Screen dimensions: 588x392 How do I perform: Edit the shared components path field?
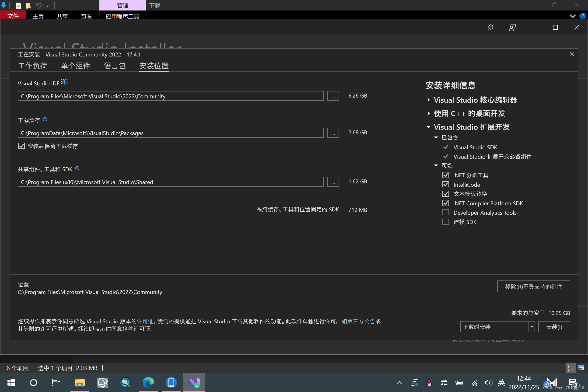click(x=171, y=182)
